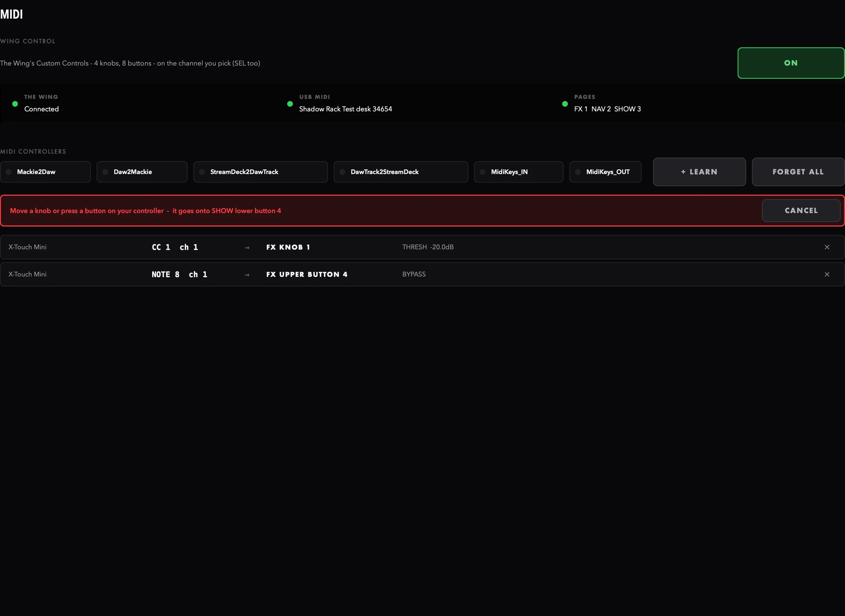Click the arrow icon in the CC 1 row
845x616 pixels.
click(x=247, y=247)
